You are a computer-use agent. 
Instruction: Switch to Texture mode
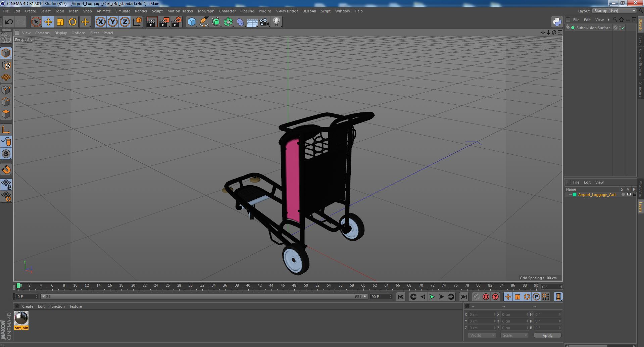point(6,65)
